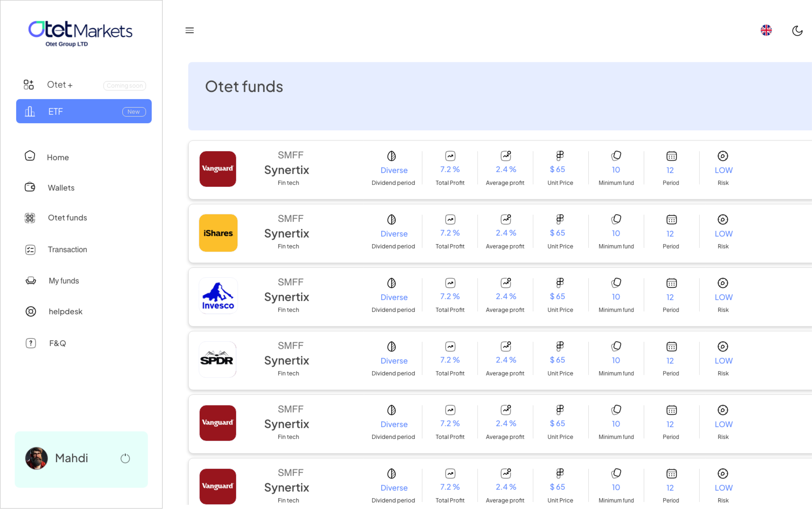Open Otet + sidebar item
812x512 pixels.
(60, 85)
